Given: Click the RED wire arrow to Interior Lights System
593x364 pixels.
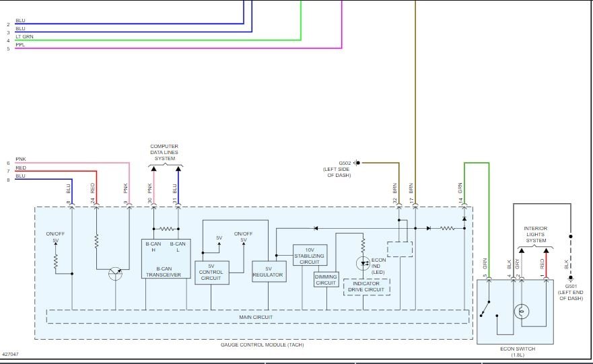Looking at the screenshot, I should pyautogui.click(x=546, y=250).
